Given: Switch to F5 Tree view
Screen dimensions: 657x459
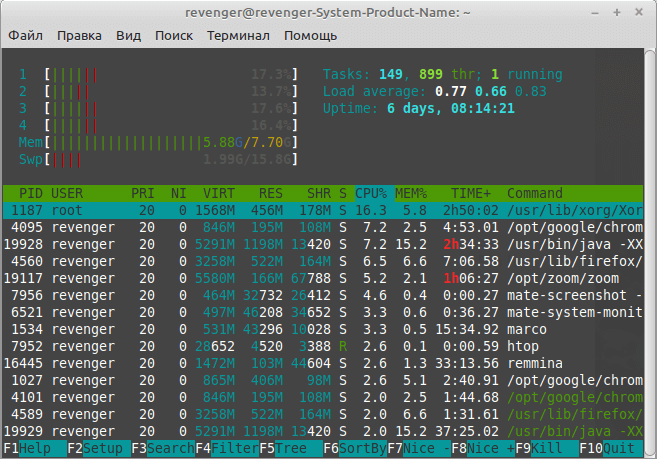Looking at the screenshot, I should [291, 448].
